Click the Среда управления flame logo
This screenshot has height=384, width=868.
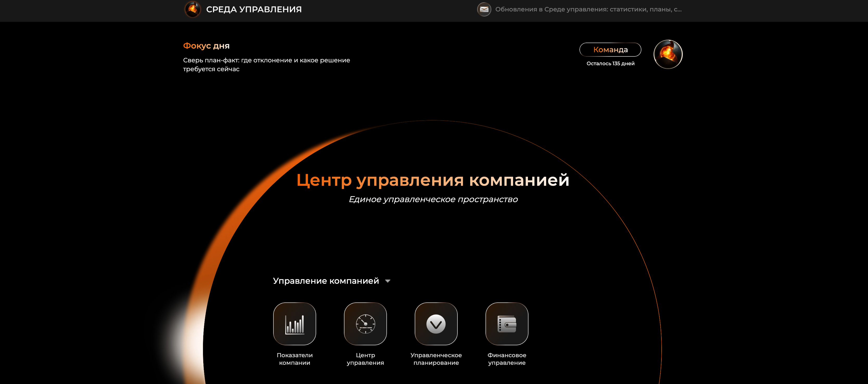pos(193,9)
